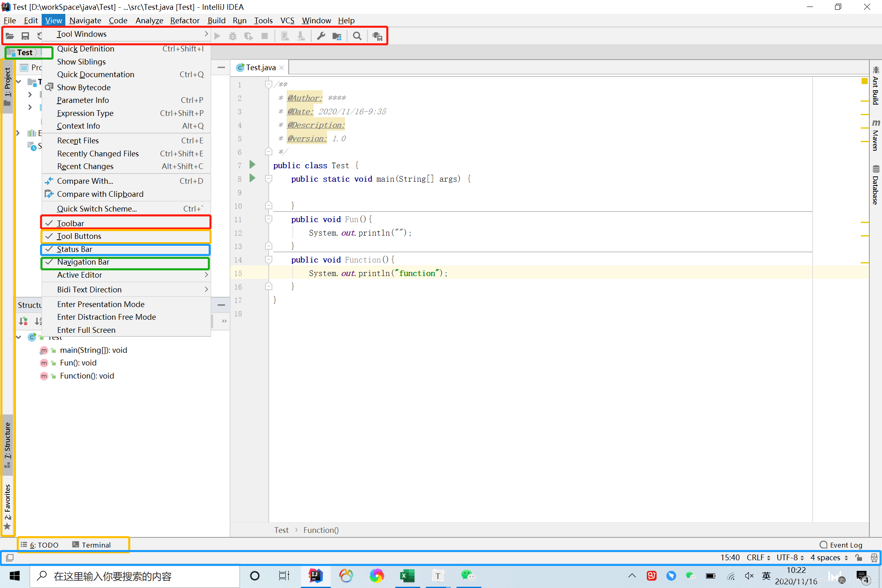Screen dimensions: 882x588
Task: Open Settings via the wrench icon
Action: 321,36
